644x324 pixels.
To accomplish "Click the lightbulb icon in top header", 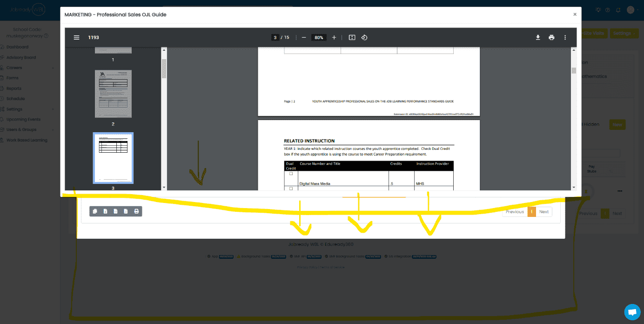I will (x=598, y=10).
